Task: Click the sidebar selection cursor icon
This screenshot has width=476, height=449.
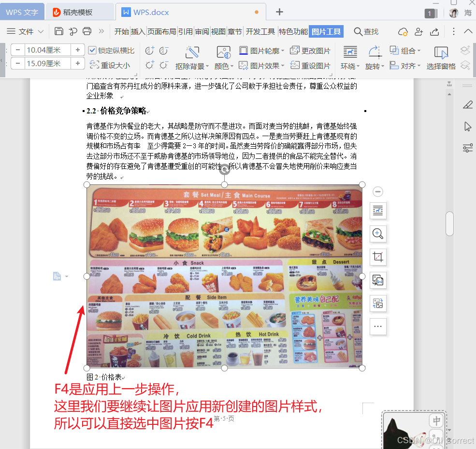Action: point(467,126)
